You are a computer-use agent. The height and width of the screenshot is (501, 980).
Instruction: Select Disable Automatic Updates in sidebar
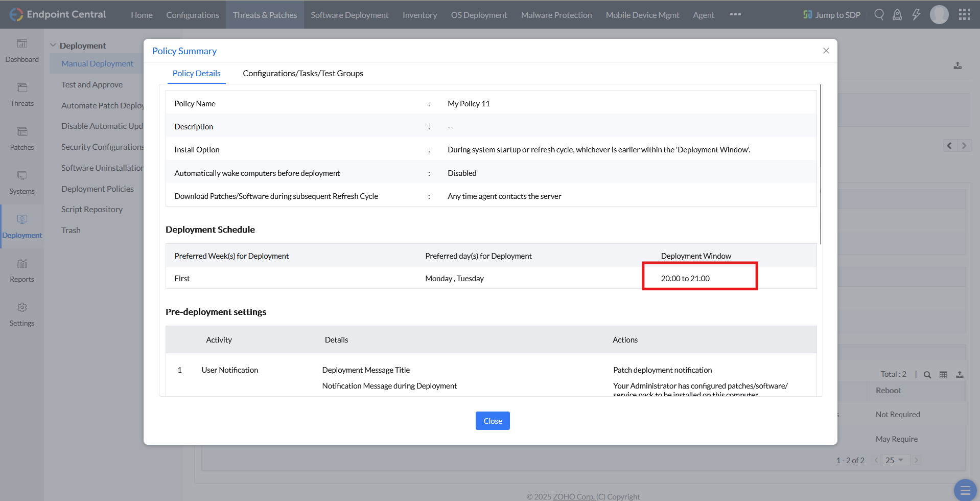coord(102,126)
